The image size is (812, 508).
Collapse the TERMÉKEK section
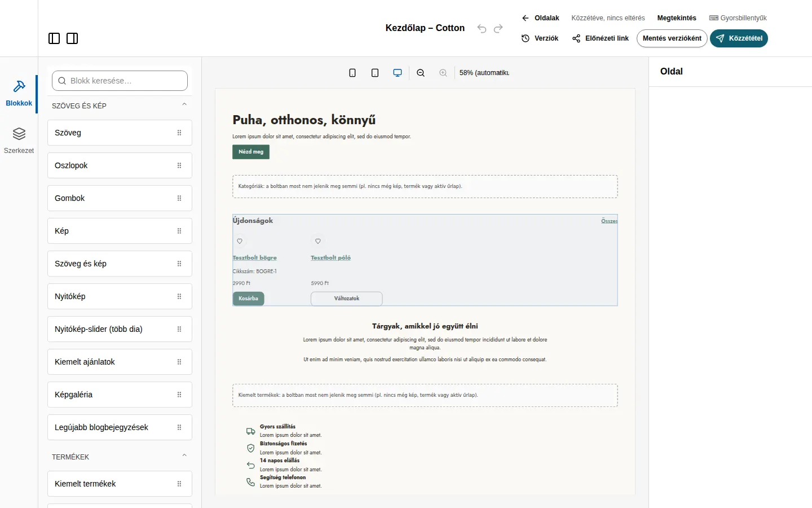click(184, 456)
